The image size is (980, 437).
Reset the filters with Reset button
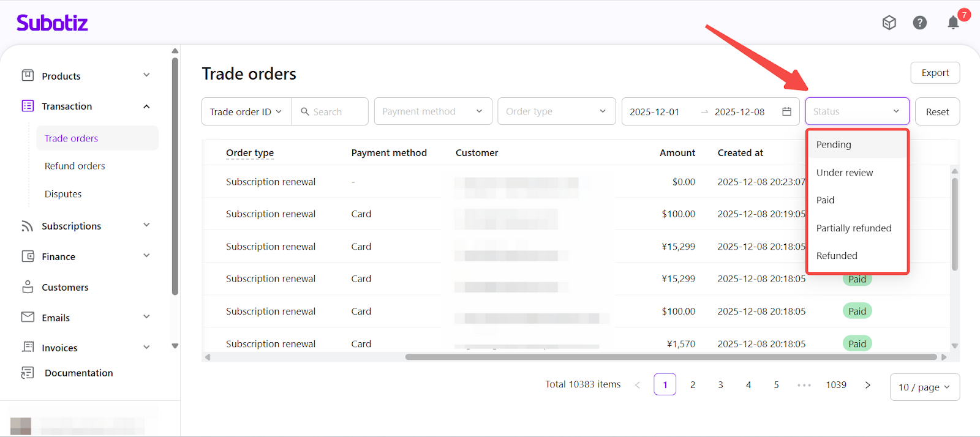[937, 112]
